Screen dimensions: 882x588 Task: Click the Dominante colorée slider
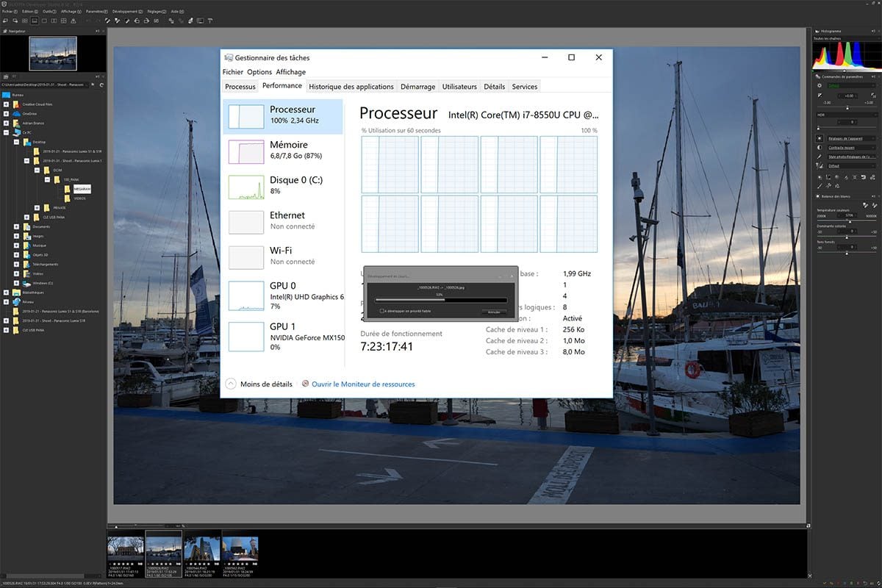pos(847,237)
